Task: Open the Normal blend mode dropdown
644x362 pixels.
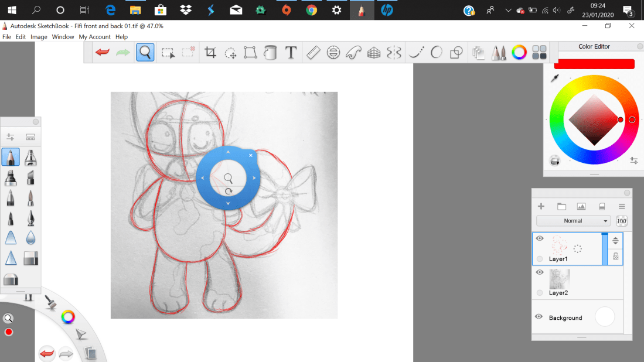Action: (573, 220)
